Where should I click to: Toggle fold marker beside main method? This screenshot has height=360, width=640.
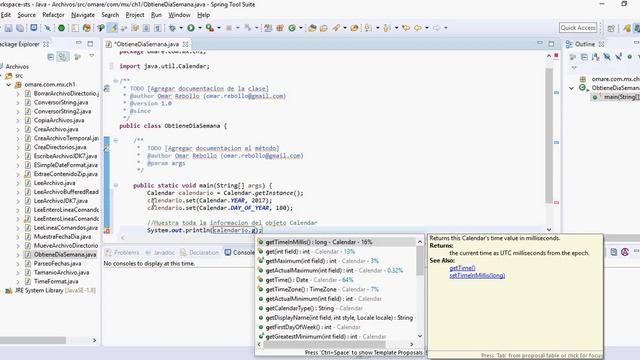pyautogui.click(x=116, y=185)
